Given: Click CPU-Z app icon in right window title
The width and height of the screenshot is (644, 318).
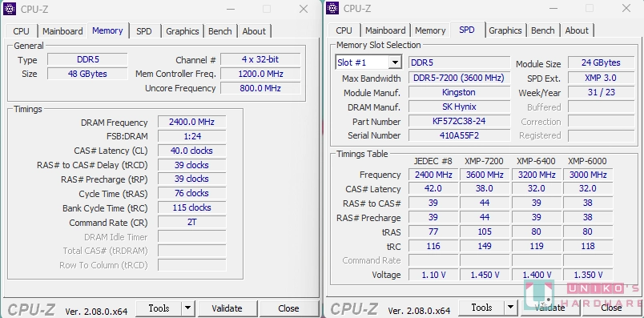Looking at the screenshot, I should click(332, 8).
